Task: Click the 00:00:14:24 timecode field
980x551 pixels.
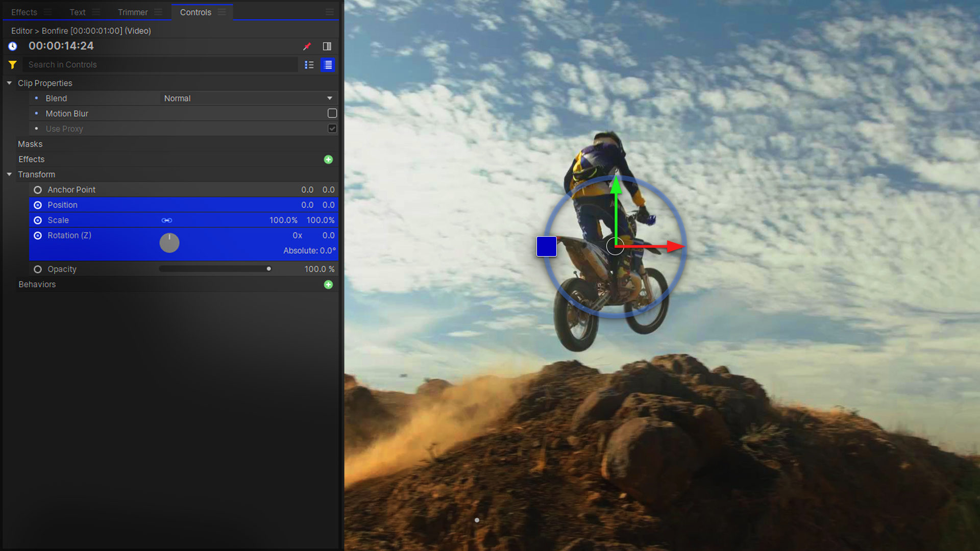Action: coord(61,46)
